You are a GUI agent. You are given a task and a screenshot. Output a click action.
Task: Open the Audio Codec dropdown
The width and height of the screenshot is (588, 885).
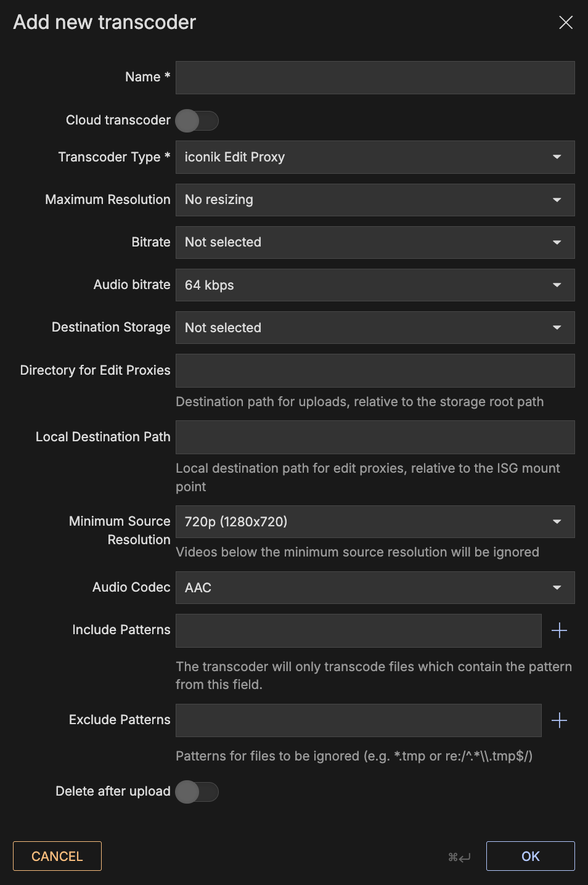pyautogui.click(x=375, y=588)
